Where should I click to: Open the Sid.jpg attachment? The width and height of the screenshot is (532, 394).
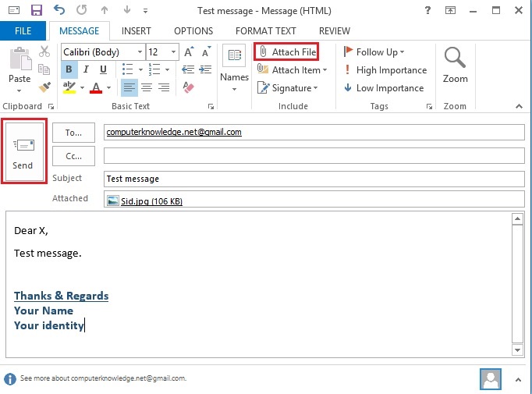[145, 201]
